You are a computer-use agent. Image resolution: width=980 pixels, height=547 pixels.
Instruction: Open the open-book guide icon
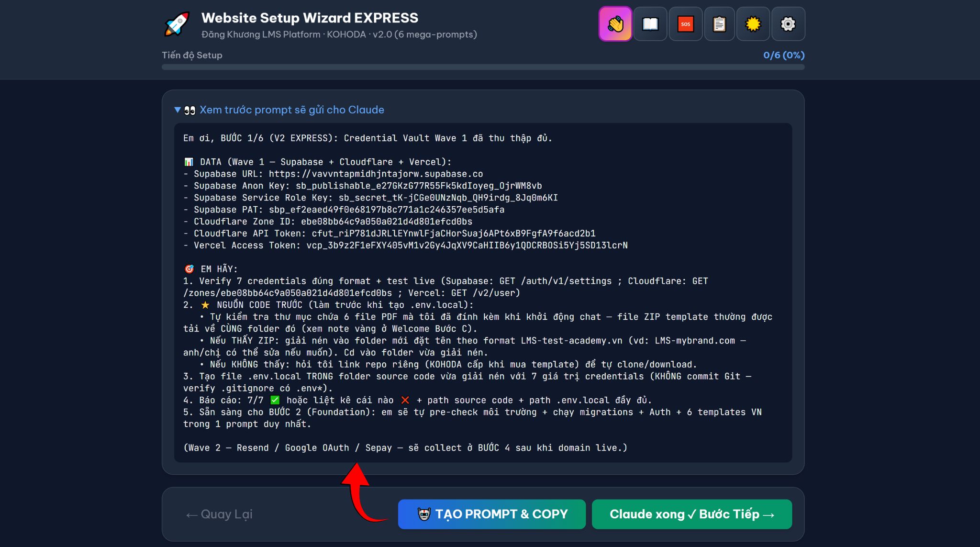(650, 24)
